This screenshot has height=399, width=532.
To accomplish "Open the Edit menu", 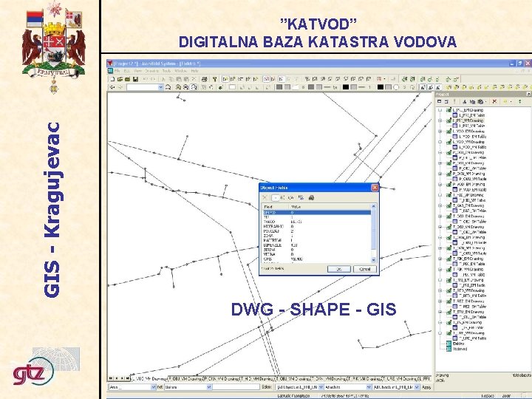I will (x=127, y=71).
